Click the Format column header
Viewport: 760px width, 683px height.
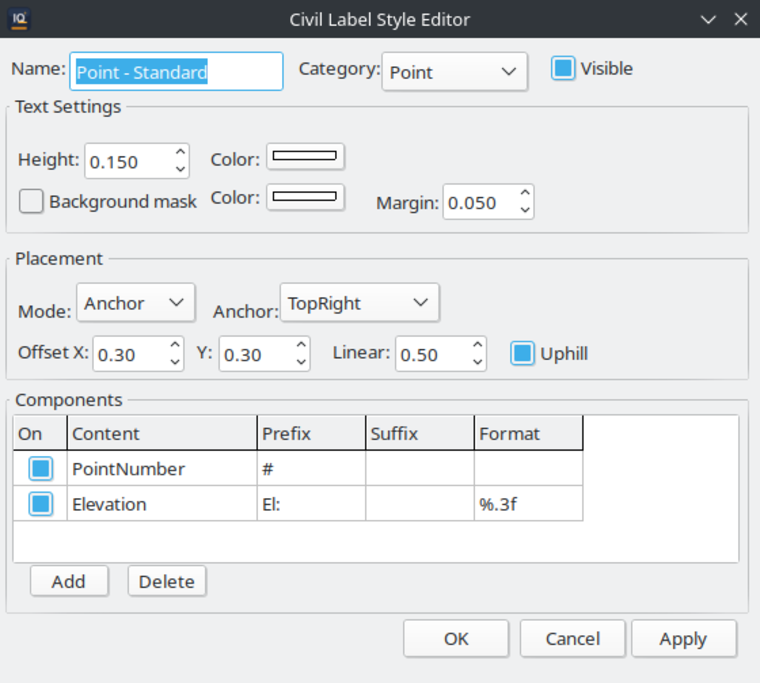[528, 433]
